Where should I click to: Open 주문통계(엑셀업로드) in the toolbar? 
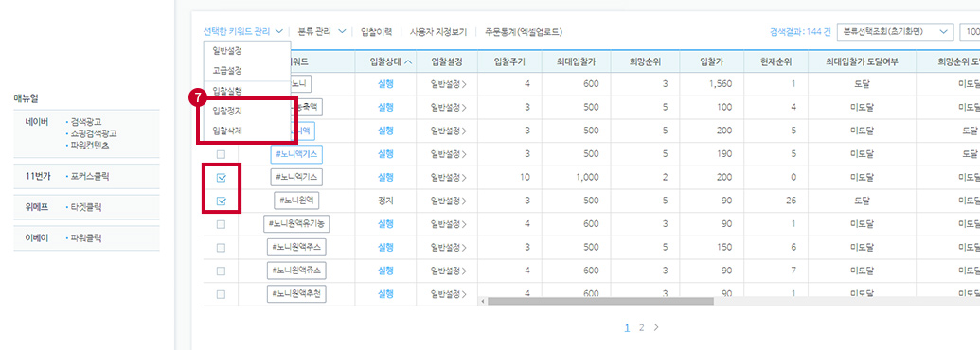[x=523, y=31]
